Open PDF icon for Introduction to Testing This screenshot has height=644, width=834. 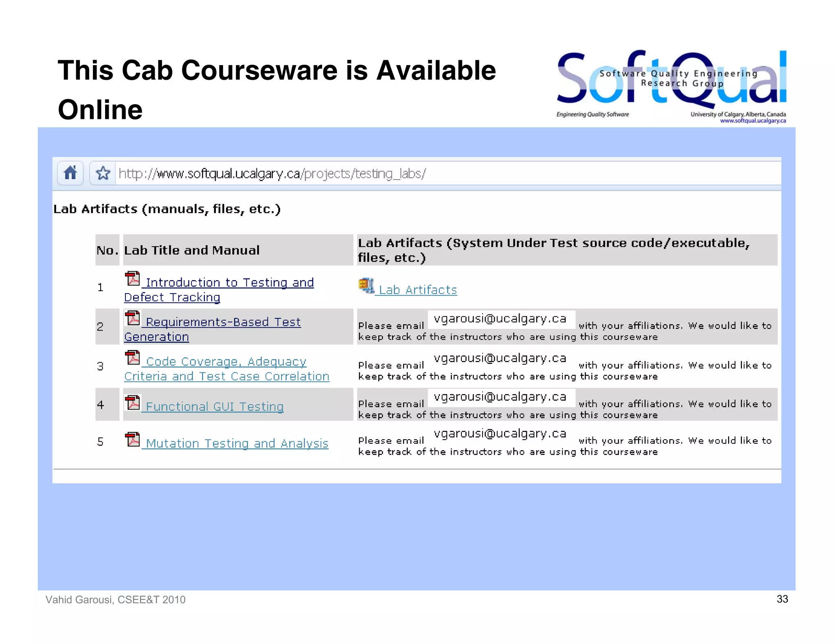(x=132, y=279)
